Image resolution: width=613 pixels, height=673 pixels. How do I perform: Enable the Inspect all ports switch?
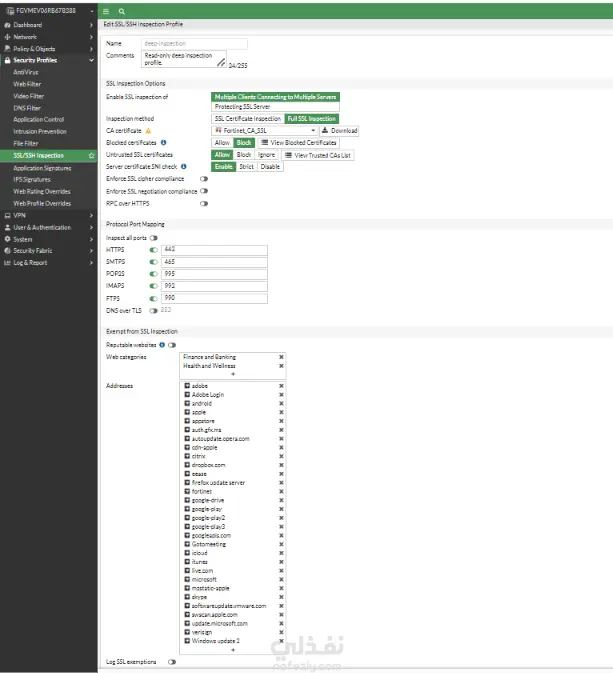[154, 238]
